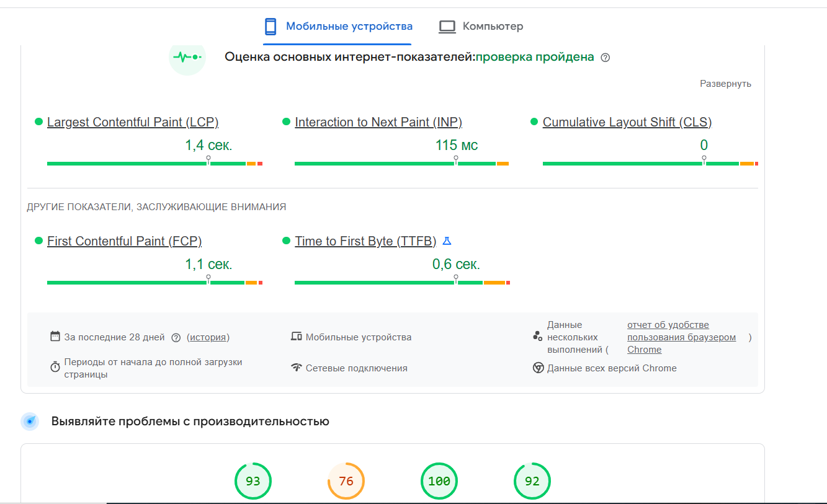Click green status dot next to FCP
Viewport: 827px width, 504px height.
click(38, 241)
